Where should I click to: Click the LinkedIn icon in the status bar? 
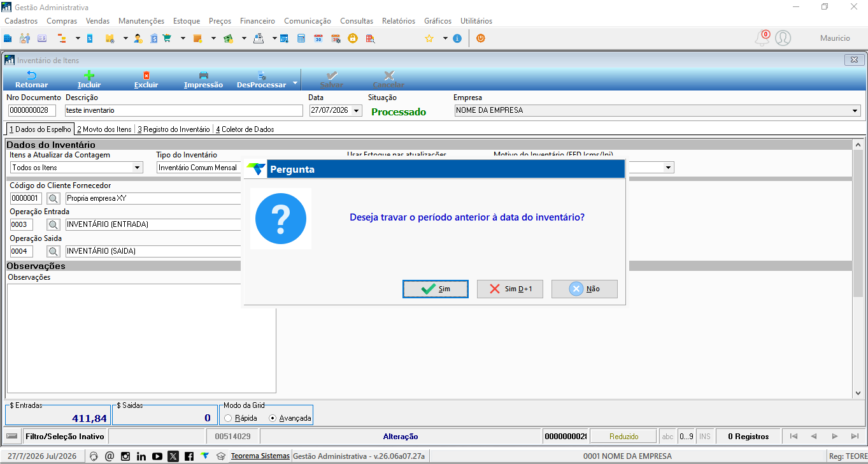coord(141,456)
